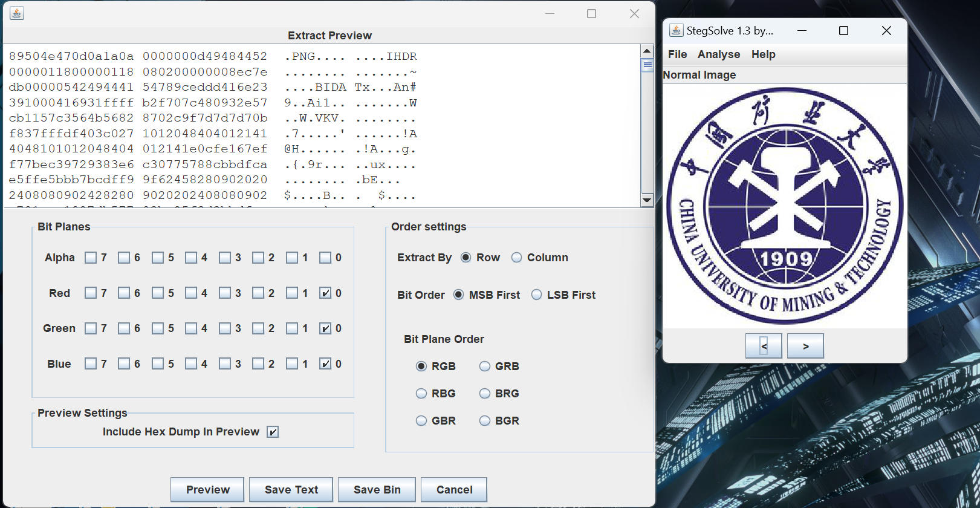Click the Cancel button
The height and width of the screenshot is (508, 980).
coord(454,490)
